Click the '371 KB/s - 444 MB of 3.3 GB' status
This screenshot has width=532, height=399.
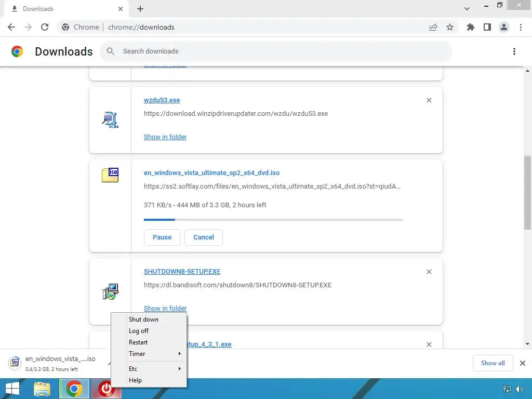click(x=205, y=205)
